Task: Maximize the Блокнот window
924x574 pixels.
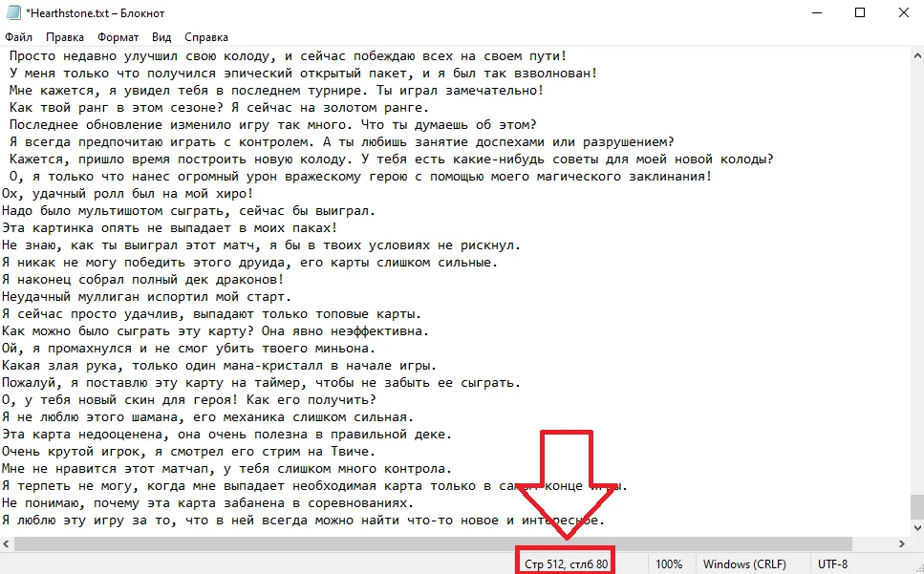Action: (860, 13)
